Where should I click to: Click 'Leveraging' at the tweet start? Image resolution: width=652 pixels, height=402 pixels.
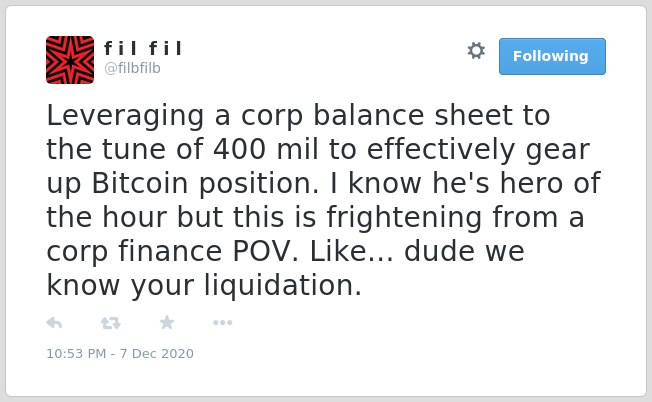point(125,116)
